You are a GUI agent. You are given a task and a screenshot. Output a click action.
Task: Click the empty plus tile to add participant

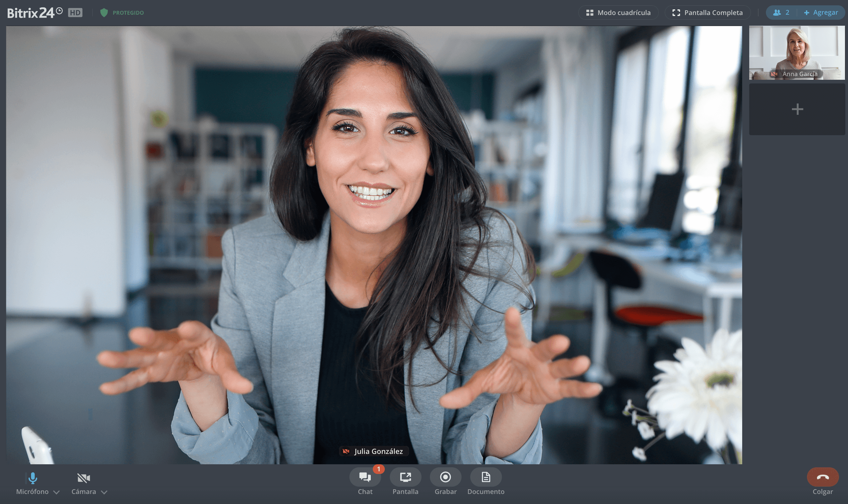(x=797, y=109)
